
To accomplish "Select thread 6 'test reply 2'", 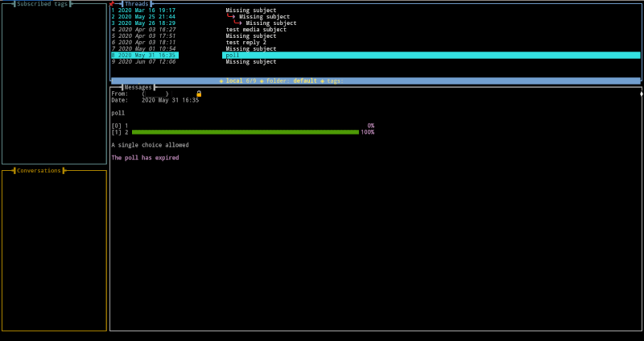I will [376, 43].
